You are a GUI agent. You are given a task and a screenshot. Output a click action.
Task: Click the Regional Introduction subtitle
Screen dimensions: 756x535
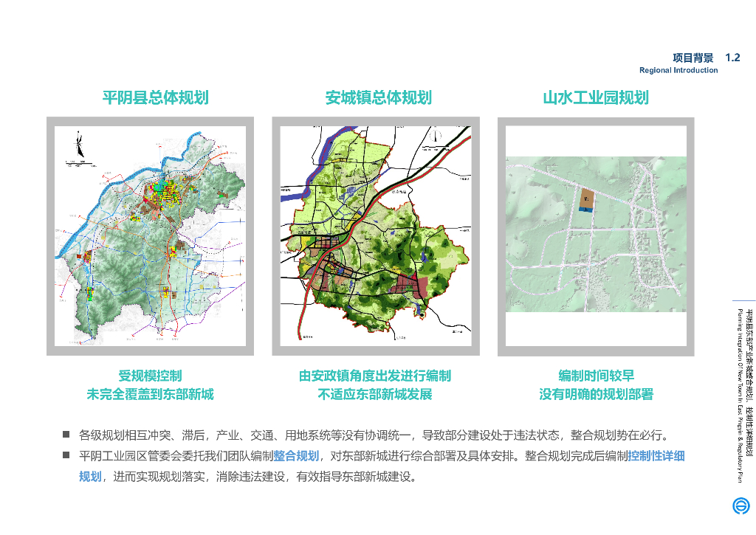click(x=678, y=70)
